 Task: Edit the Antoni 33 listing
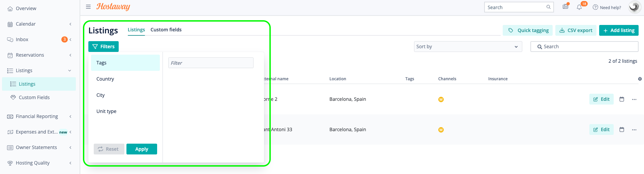coord(602,129)
